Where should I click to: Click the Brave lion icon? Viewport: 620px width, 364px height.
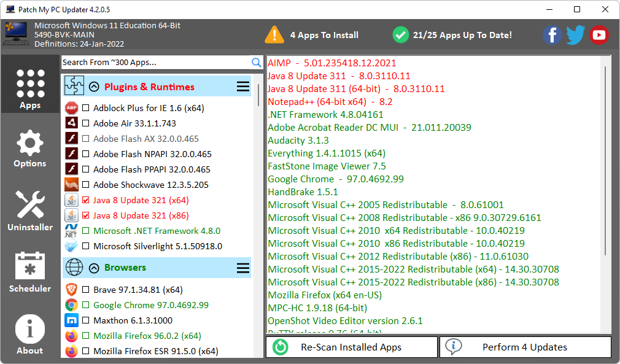click(72, 290)
